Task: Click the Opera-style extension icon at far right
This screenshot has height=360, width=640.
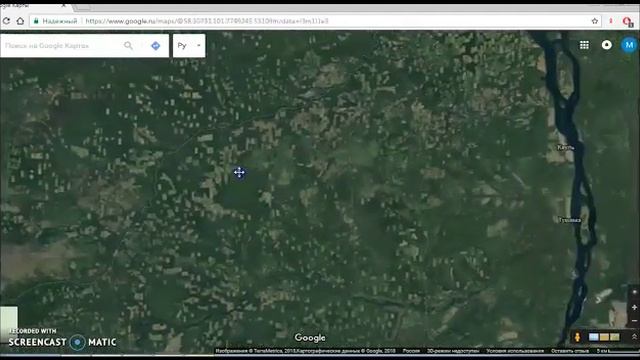Action: pyautogui.click(x=628, y=22)
